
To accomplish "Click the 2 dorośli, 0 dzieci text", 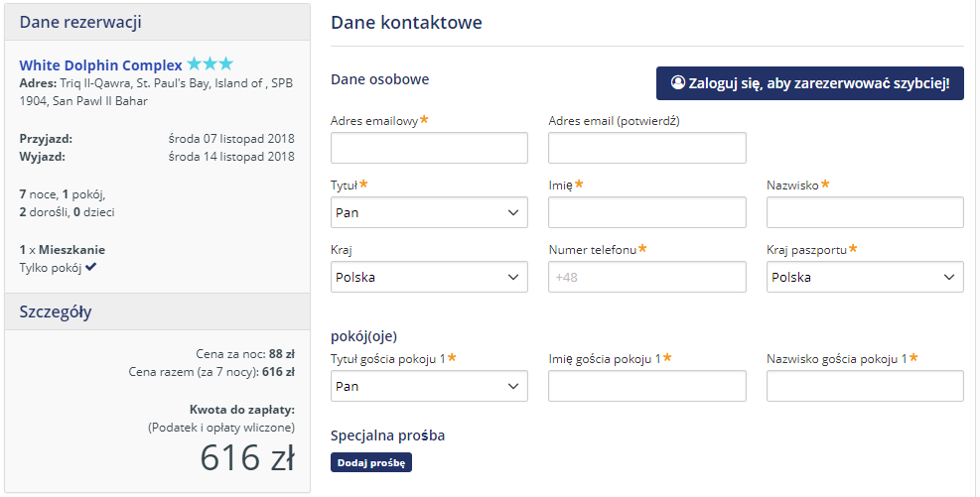I will pyautogui.click(x=67, y=211).
